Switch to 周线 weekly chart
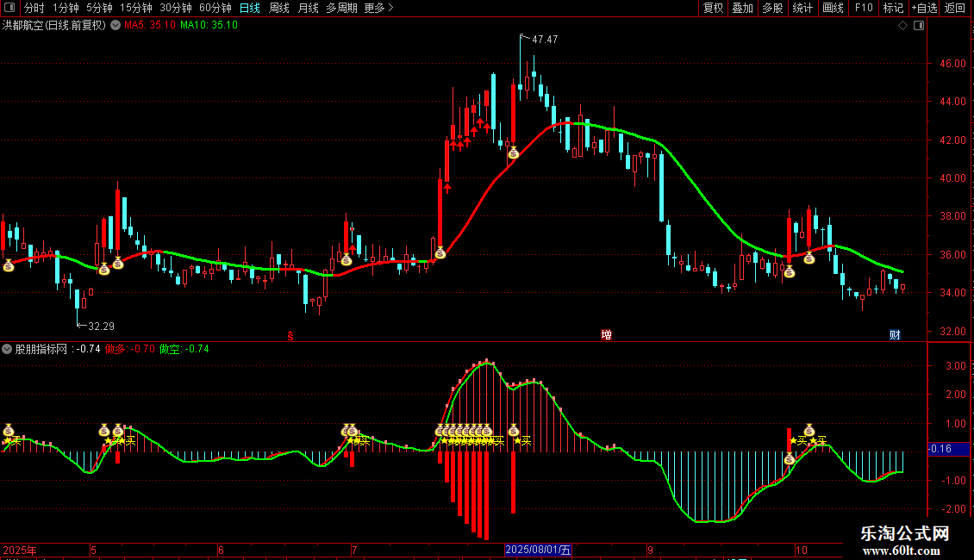This screenshot has height=560, width=974. 279,8
